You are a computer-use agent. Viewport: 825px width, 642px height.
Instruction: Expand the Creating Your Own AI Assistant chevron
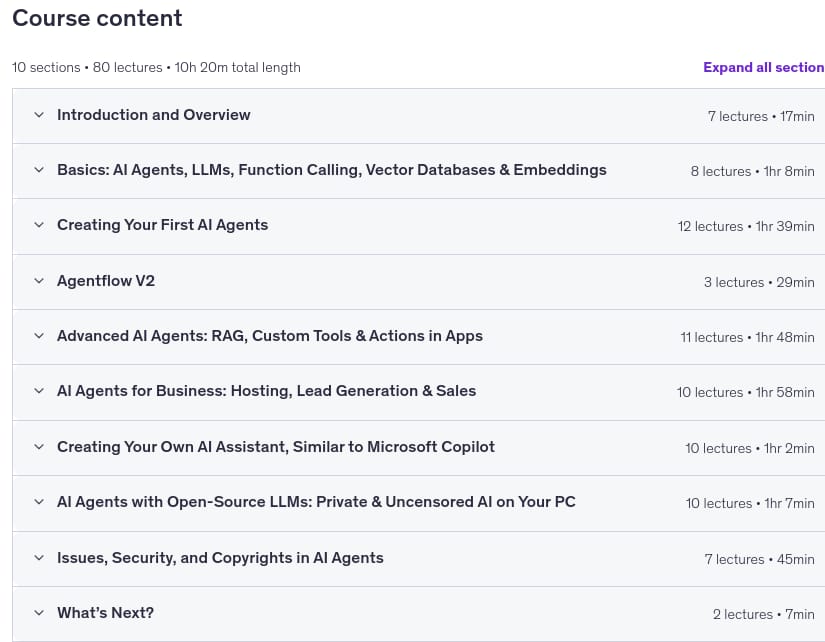[39, 447]
